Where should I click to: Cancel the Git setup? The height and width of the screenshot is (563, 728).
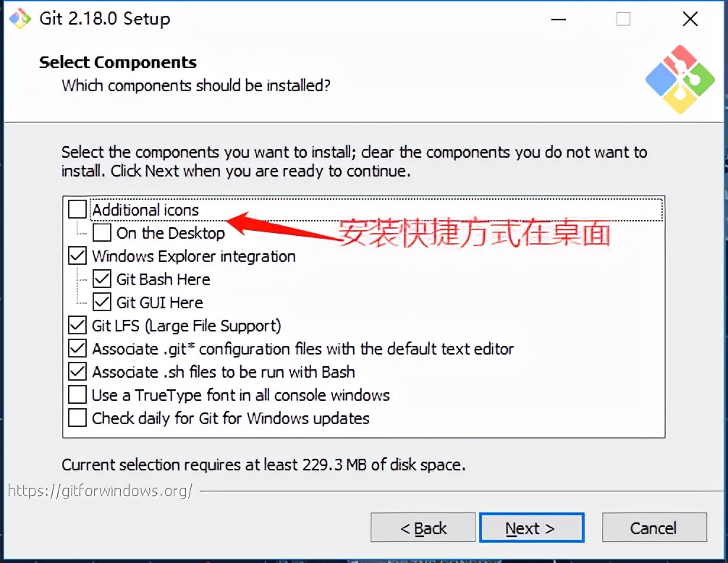(x=653, y=528)
